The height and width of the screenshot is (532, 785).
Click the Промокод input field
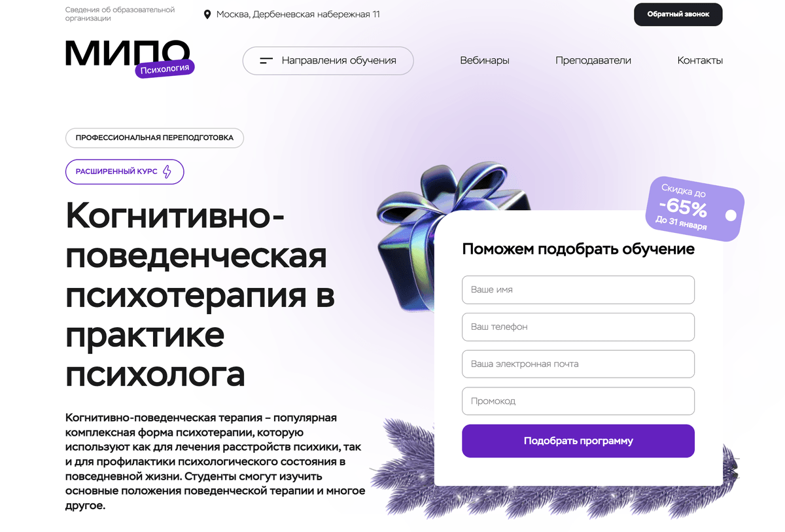(x=578, y=401)
